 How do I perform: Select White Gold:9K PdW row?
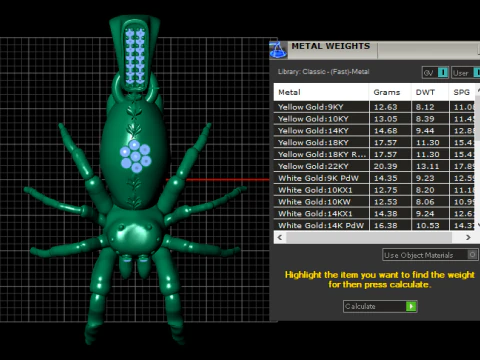click(374, 178)
